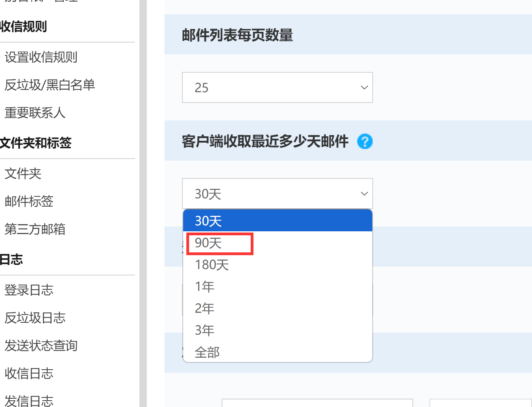Open 第三方邮箱 sidebar entry

click(35, 229)
